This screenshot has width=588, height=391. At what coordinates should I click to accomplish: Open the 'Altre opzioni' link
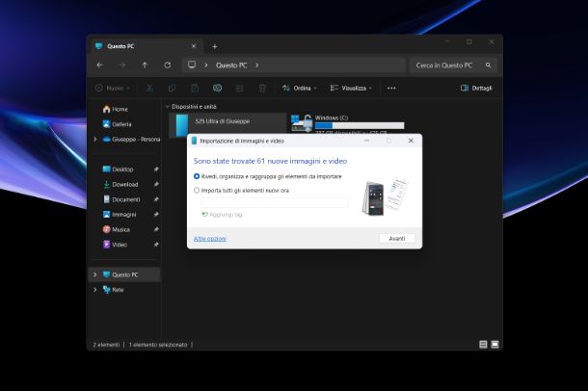(x=210, y=238)
